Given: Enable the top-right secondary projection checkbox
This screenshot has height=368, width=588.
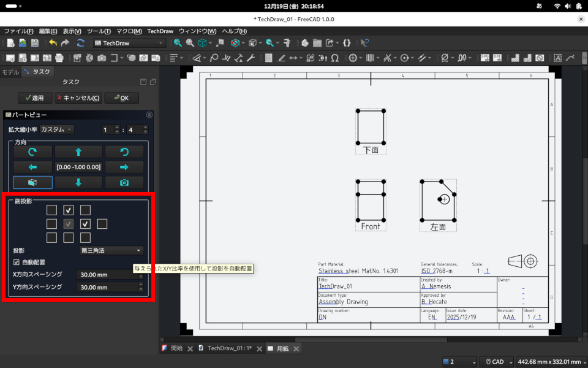Looking at the screenshot, I should [x=85, y=210].
